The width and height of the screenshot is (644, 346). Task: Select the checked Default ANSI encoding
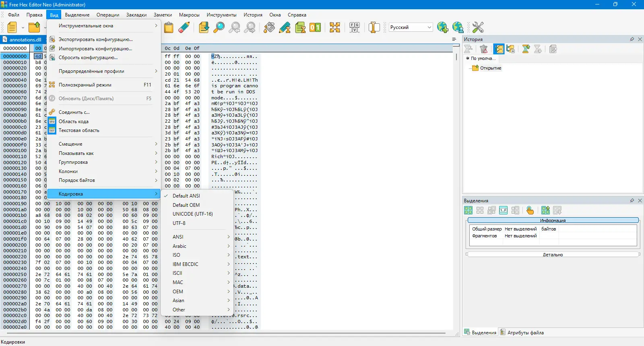tap(197, 196)
